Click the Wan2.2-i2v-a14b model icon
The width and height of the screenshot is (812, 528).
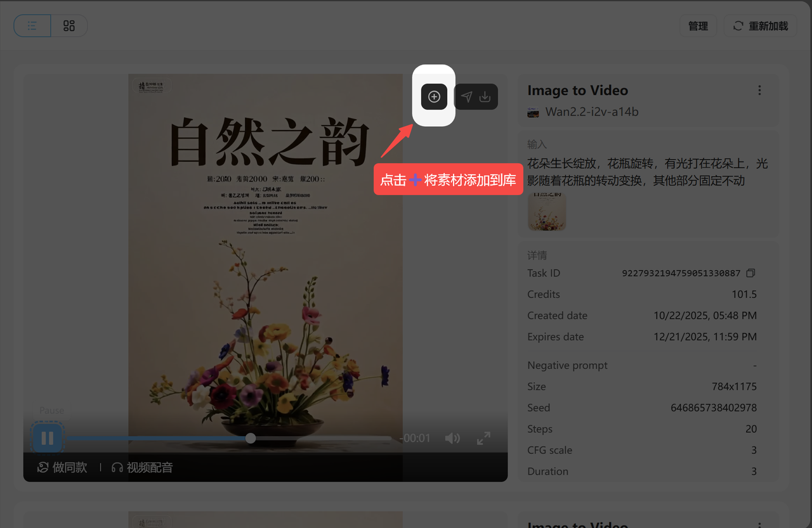[x=533, y=112]
